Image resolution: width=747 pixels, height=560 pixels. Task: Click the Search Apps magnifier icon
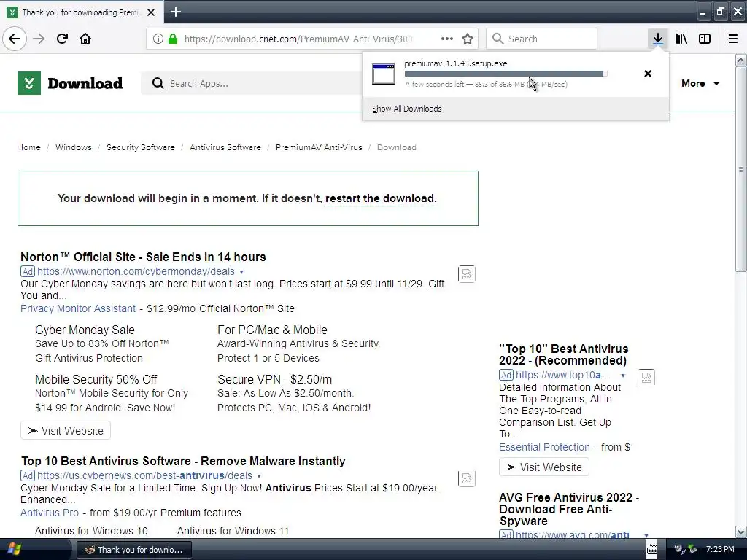pyautogui.click(x=158, y=83)
